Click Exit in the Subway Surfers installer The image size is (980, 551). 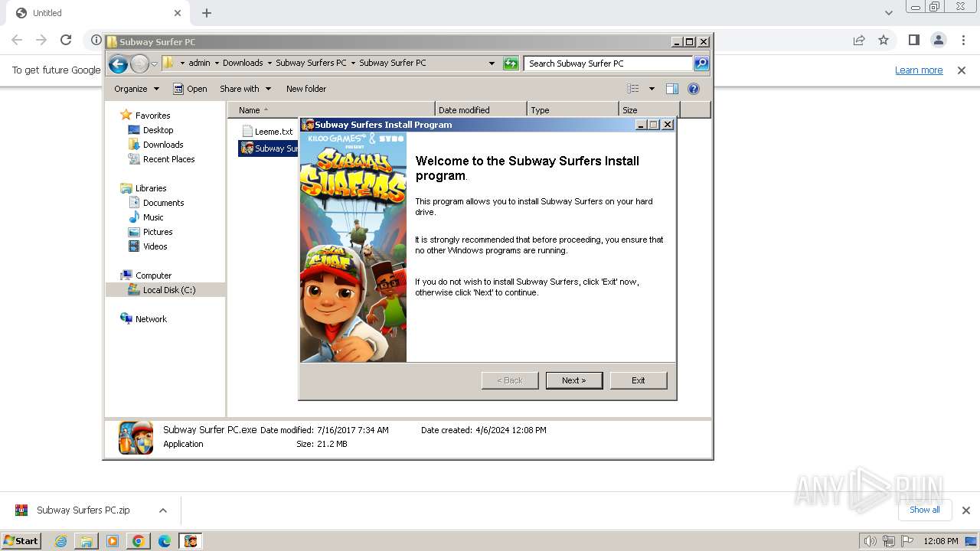pos(639,380)
